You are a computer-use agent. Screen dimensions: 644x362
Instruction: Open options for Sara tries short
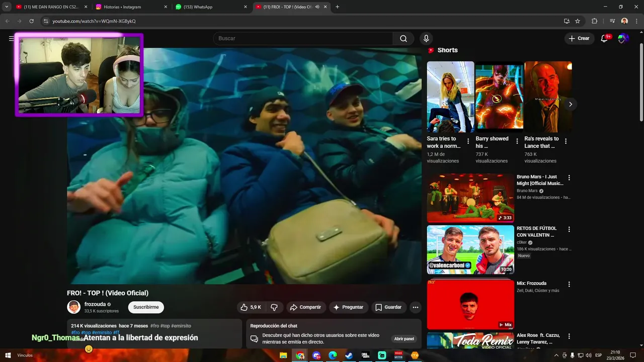click(x=468, y=141)
